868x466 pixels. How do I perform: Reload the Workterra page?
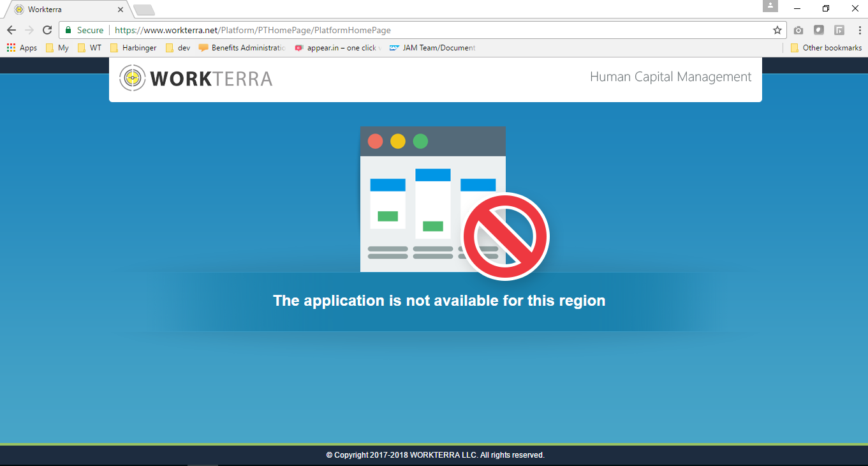47,30
